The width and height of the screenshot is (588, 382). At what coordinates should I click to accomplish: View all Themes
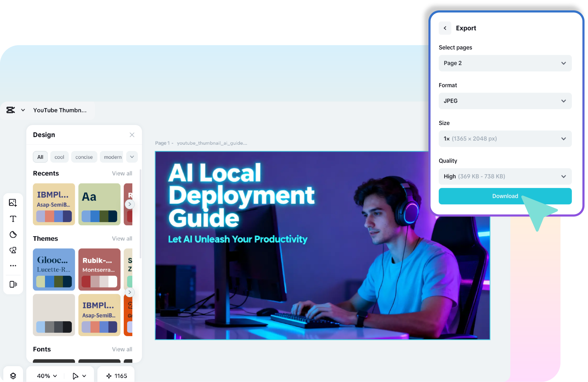pyautogui.click(x=122, y=238)
